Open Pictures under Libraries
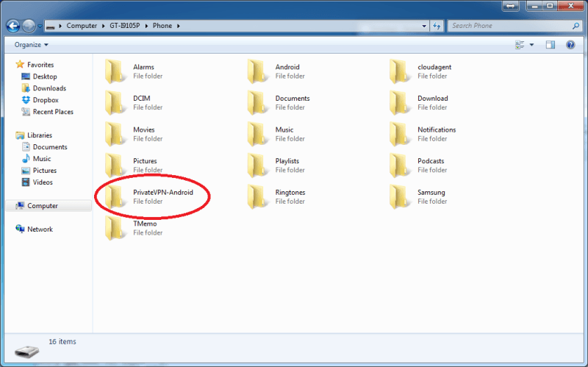The width and height of the screenshot is (588, 367). point(45,171)
